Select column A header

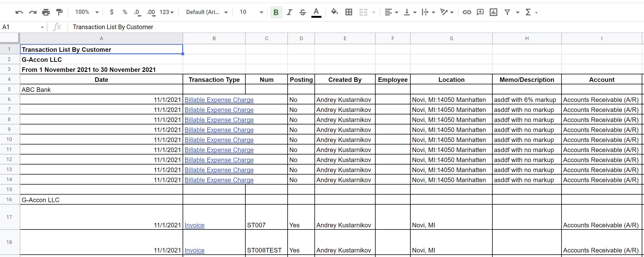(x=102, y=38)
